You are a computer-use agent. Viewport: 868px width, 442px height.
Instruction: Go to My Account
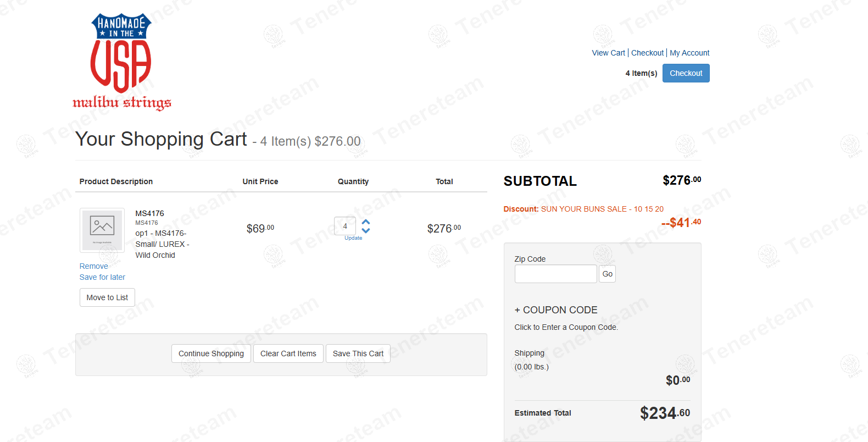pyautogui.click(x=689, y=53)
